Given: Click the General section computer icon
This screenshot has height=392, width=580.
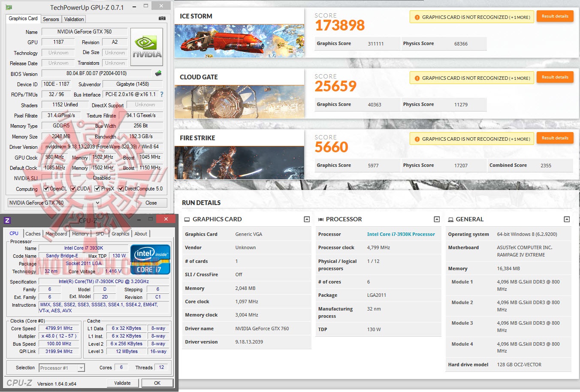Looking at the screenshot, I should (x=450, y=219).
